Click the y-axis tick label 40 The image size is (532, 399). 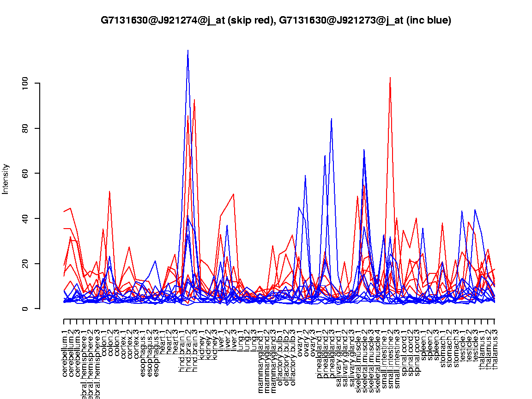pos(25,218)
